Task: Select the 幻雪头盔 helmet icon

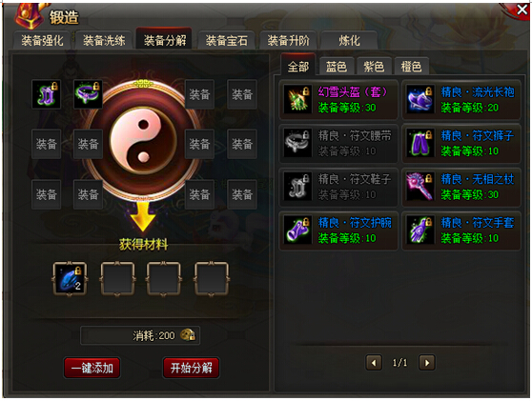Action: 297,99
